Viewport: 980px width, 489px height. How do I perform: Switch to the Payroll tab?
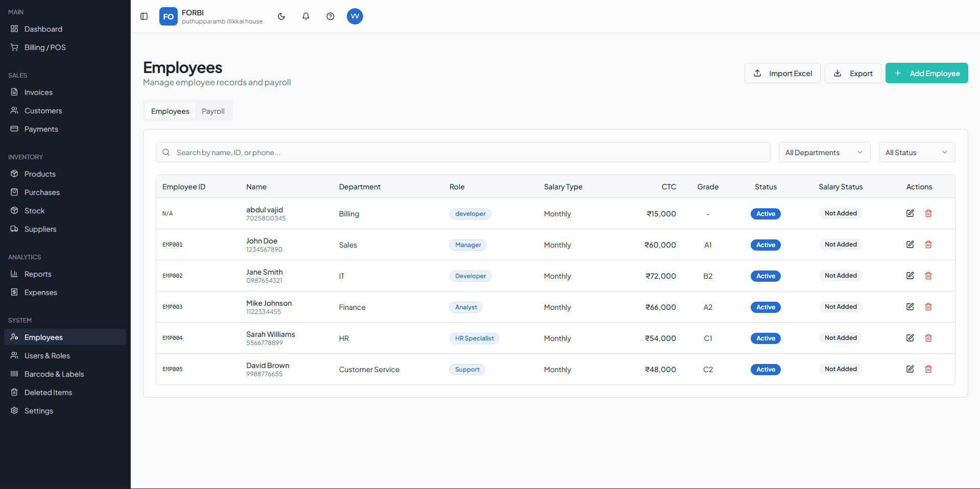(213, 111)
